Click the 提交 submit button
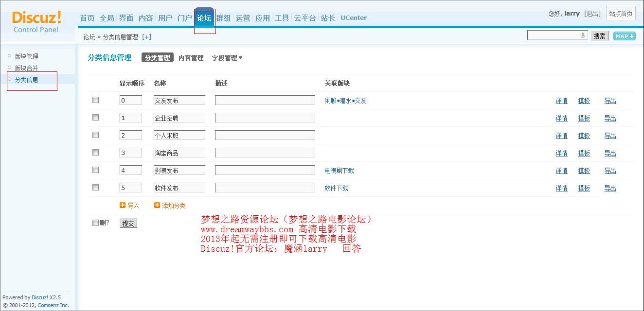Viewport: 644px width, 311px height. click(128, 224)
